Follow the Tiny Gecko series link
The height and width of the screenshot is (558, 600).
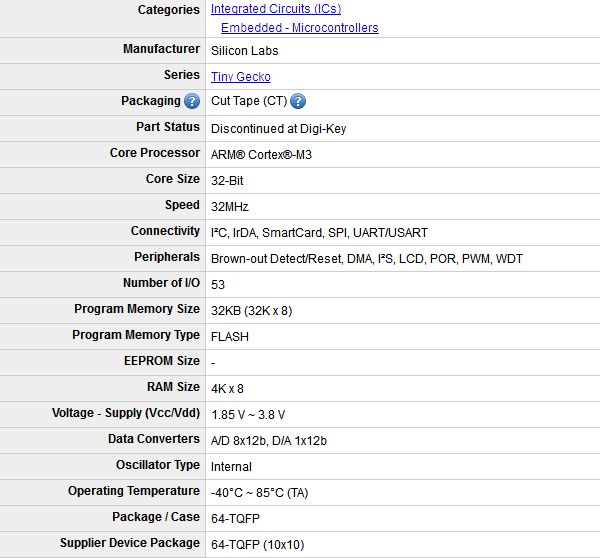(x=241, y=77)
